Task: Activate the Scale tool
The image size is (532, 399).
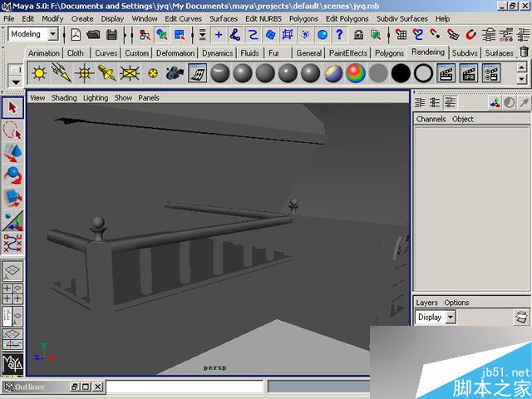Action: click(x=12, y=198)
